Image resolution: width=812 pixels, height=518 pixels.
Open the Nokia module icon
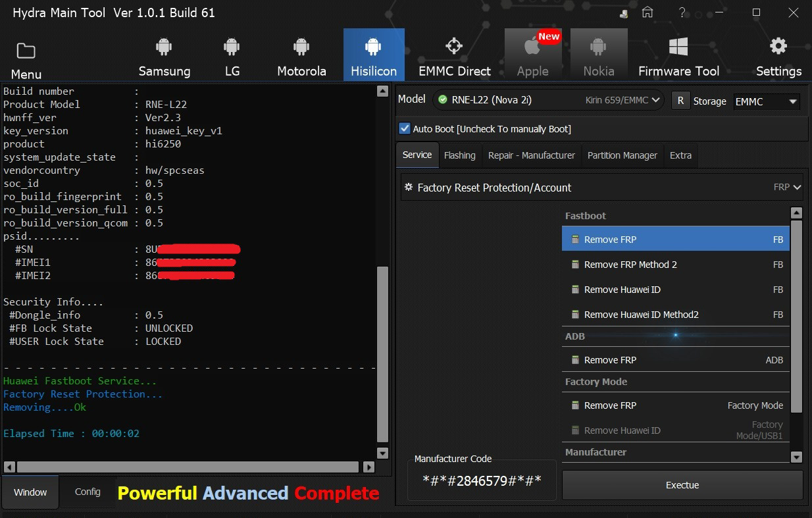tap(598, 47)
